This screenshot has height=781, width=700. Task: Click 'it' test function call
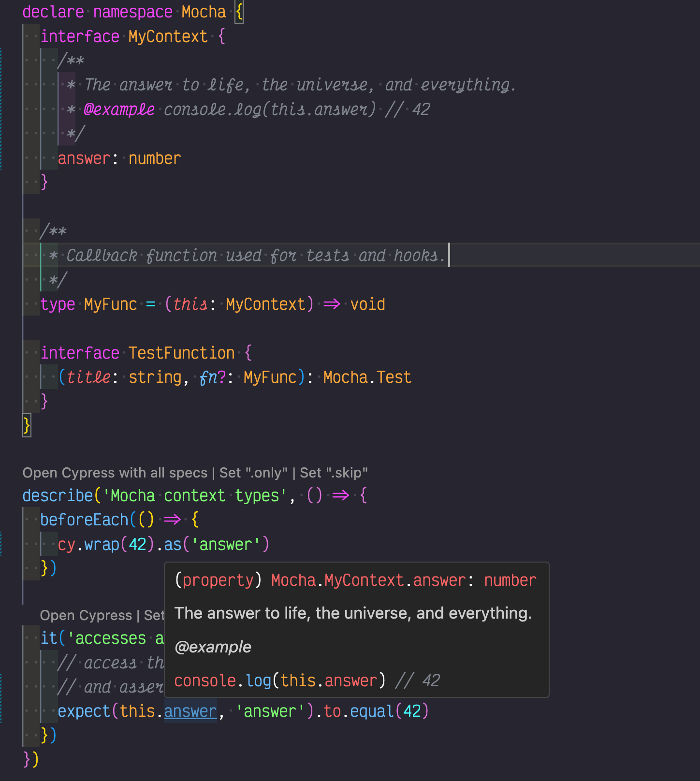(49, 638)
